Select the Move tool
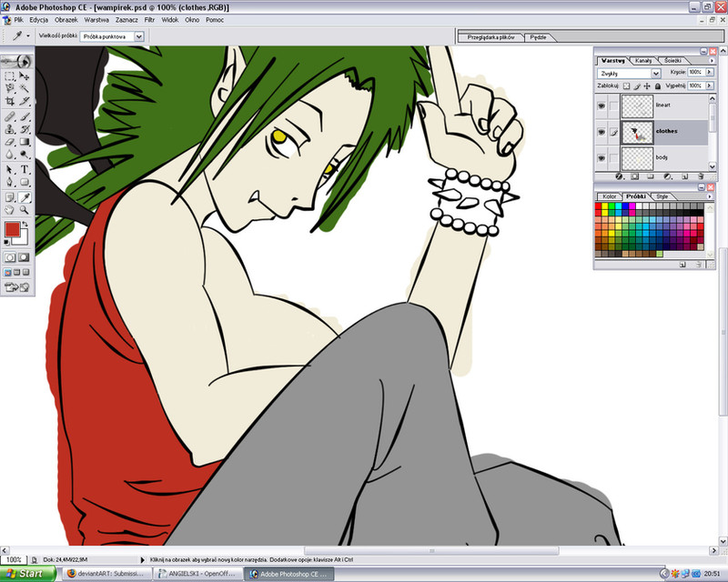 (x=25, y=75)
